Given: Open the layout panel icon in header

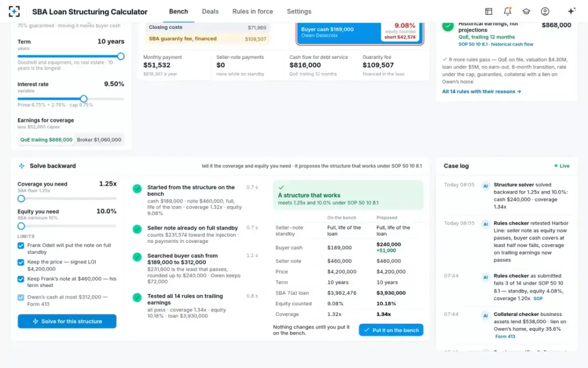Looking at the screenshot, I should coord(489,11).
